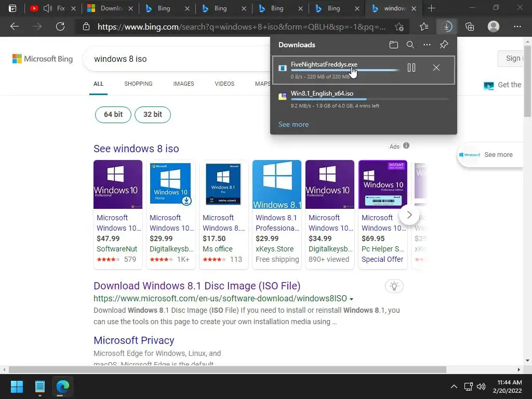Cancel the FiveNightsatFreddys.exe download
This screenshot has width=532, height=399.
pyautogui.click(x=436, y=68)
